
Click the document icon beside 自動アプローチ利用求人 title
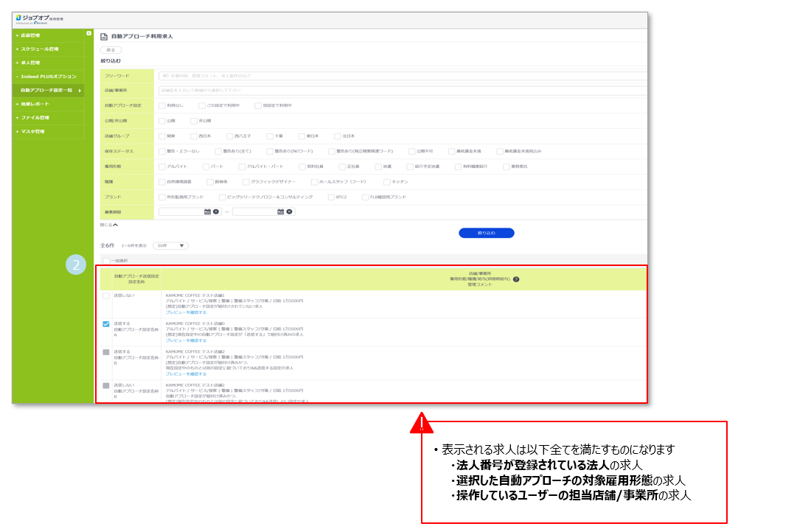[103, 35]
